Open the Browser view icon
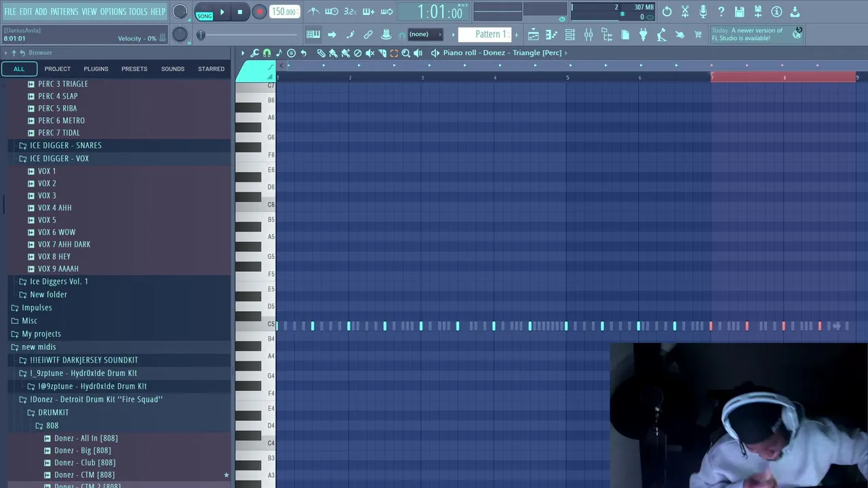This screenshot has height=488, width=868. 607,35
